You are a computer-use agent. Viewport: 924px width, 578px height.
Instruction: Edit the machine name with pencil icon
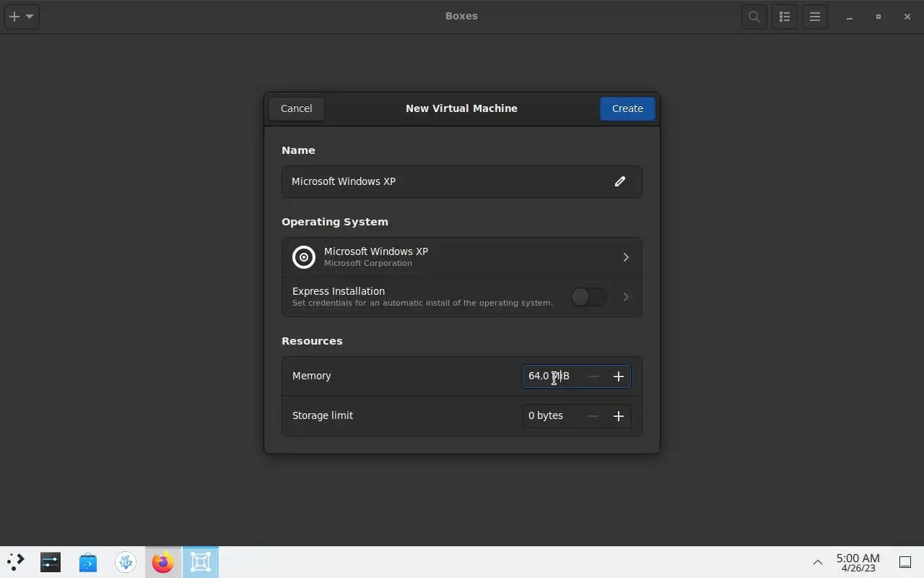point(619,181)
